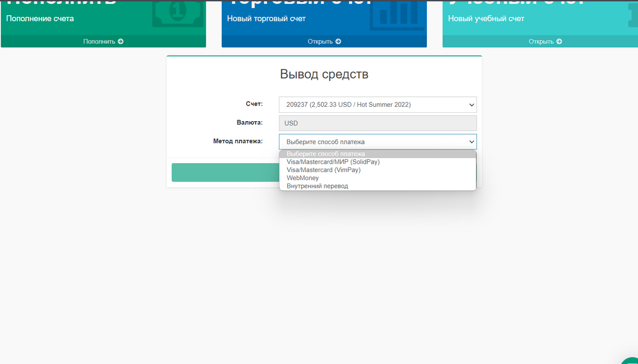
Task: Click the Новый торговый счет text
Action: pyautogui.click(x=266, y=19)
